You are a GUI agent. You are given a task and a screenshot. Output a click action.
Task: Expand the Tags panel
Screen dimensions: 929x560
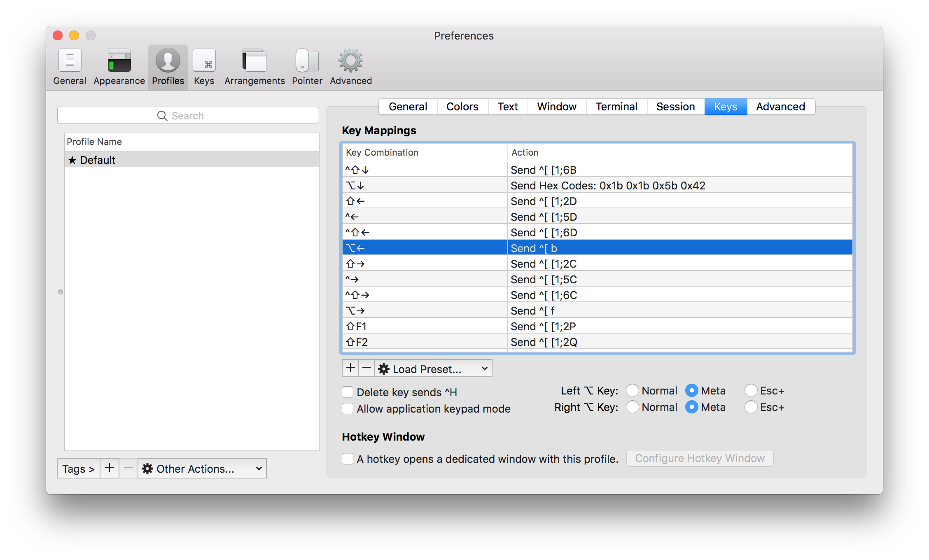pos(78,468)
